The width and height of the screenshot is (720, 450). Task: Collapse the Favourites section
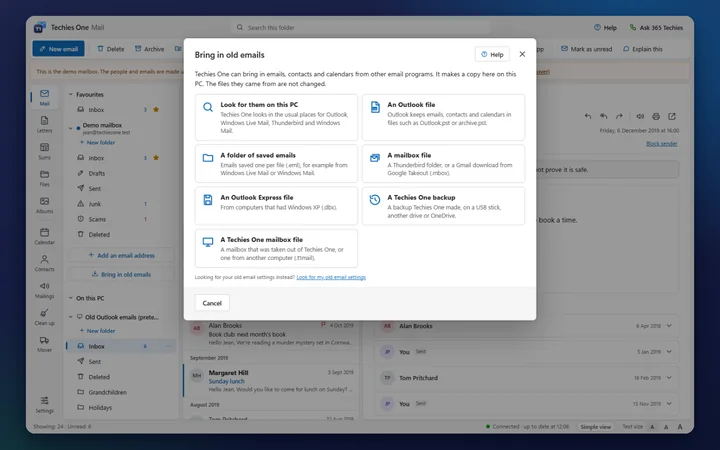pos(71,94)
